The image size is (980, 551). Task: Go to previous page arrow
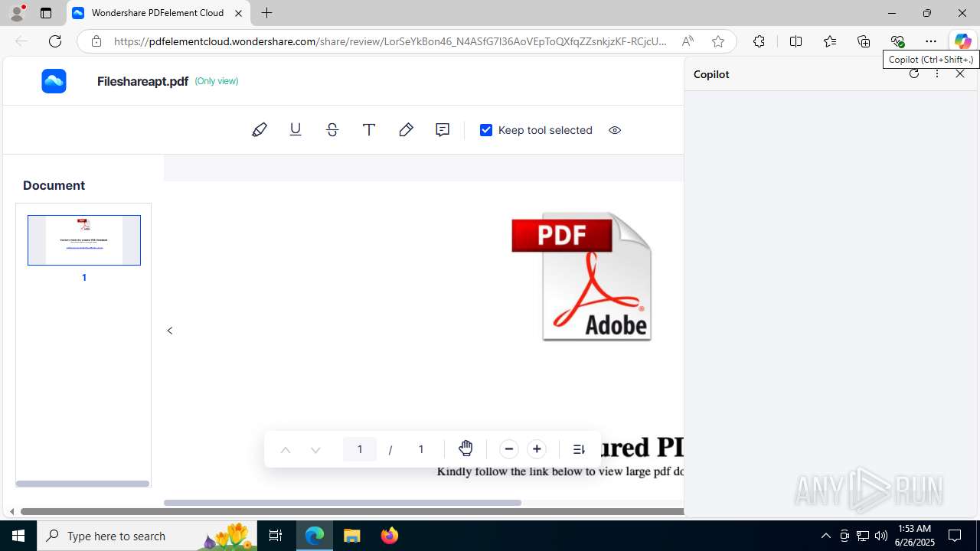point(286,450)
